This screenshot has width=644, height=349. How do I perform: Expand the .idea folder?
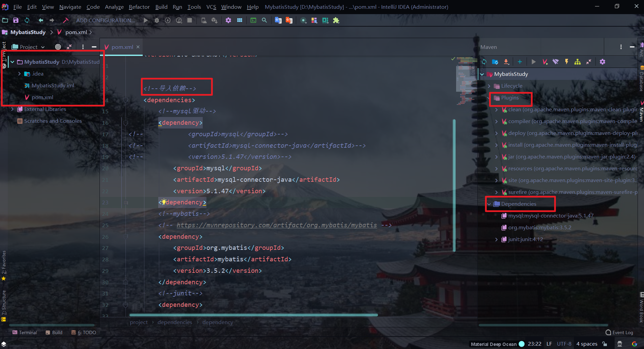(20, 74)
